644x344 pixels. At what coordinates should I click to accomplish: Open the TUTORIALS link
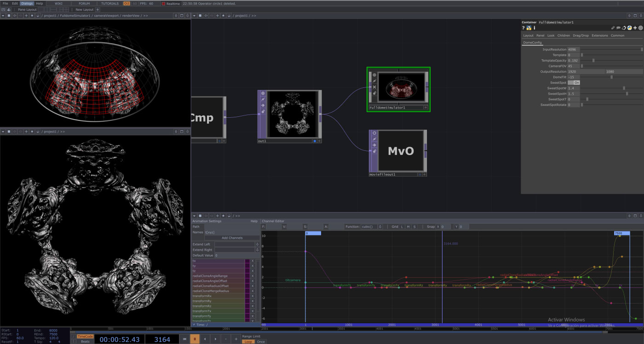[109, 3]
